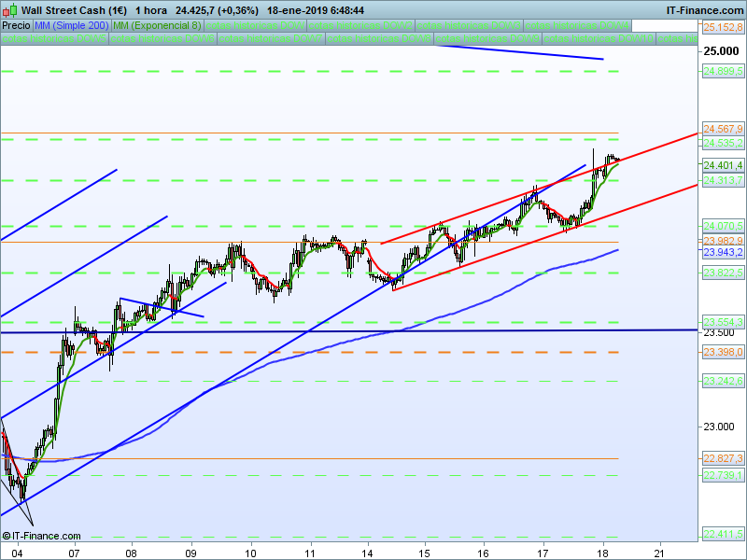
Task: Click the 23.822,5 price level tag
Action: click(723, 273)
